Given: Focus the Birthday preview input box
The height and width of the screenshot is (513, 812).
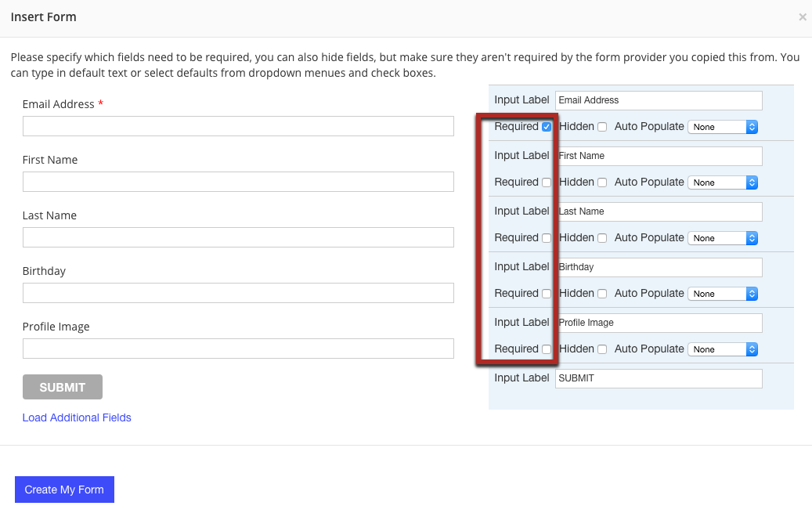Looking at the screenshot, I should [238, 293].
